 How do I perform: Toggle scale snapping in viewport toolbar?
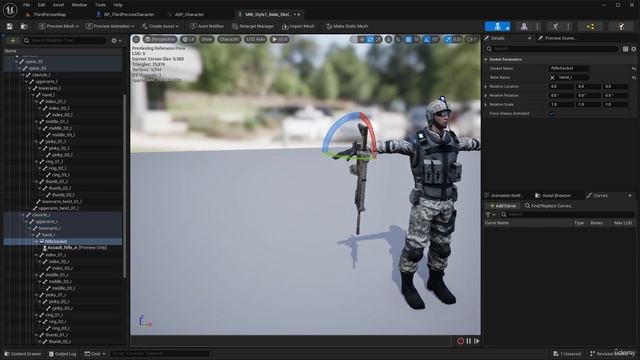[x=448, y=39]
